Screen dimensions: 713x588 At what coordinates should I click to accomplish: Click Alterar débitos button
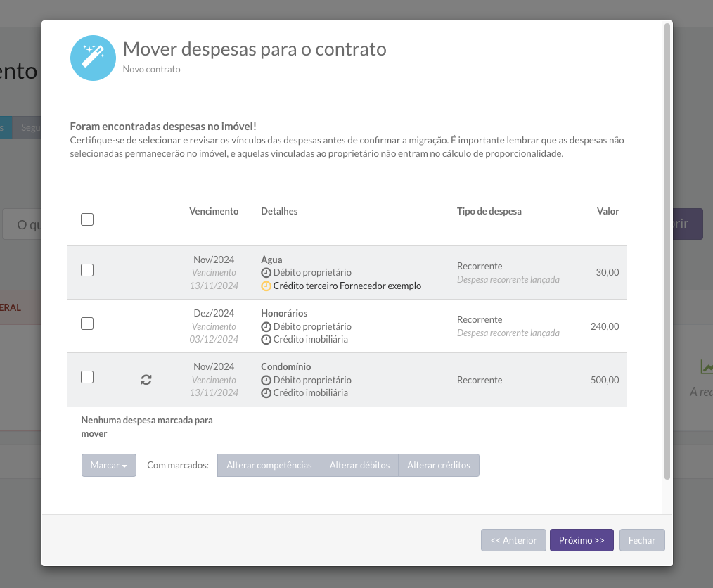(359, 465)
